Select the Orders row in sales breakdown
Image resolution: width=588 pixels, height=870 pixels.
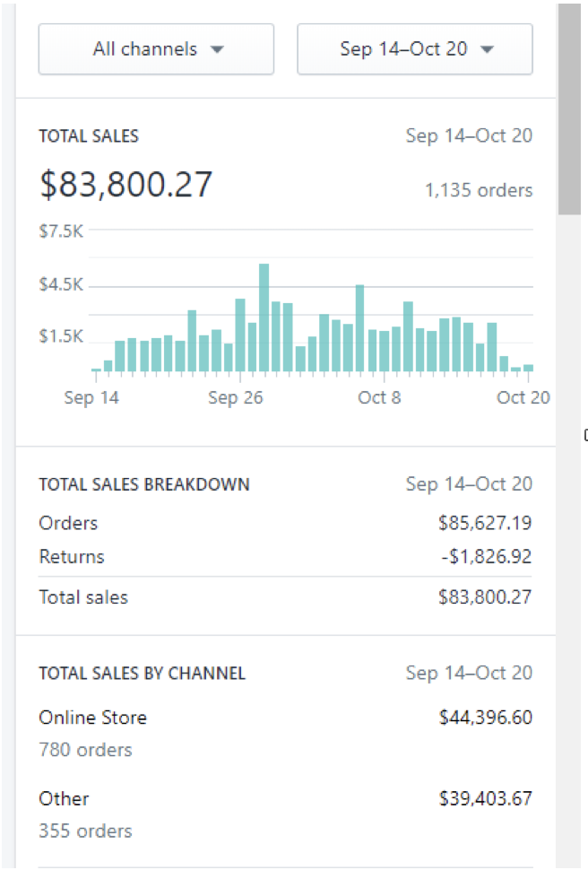click(68, 523)
